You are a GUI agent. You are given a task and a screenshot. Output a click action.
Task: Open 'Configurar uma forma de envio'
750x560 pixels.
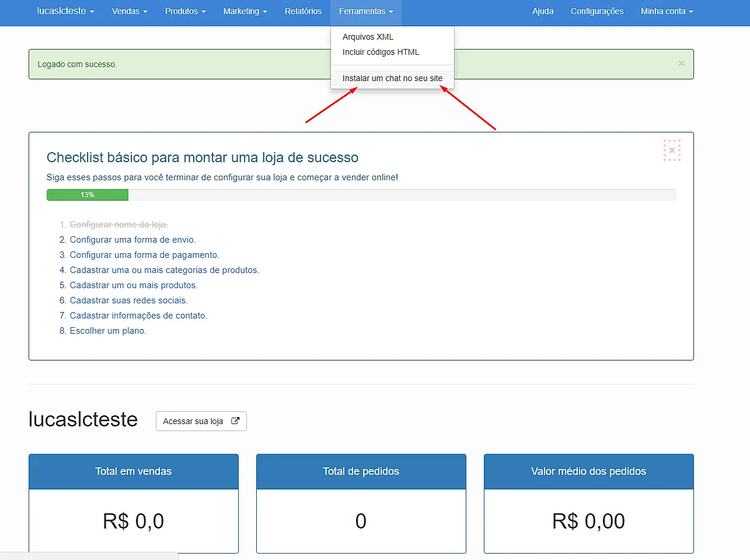132,239
